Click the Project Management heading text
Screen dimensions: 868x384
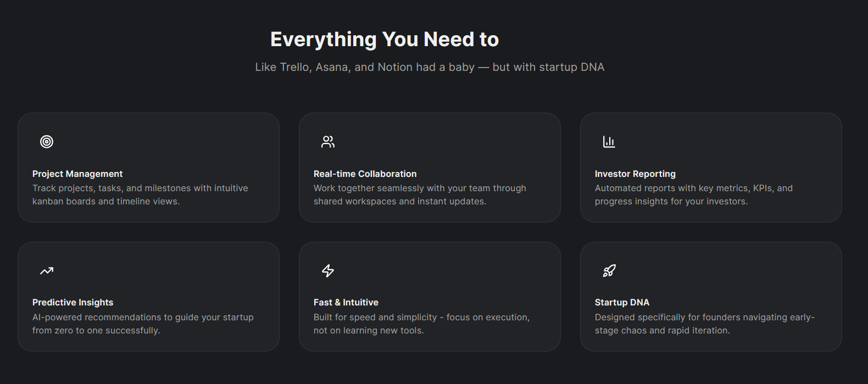point(77,174)
